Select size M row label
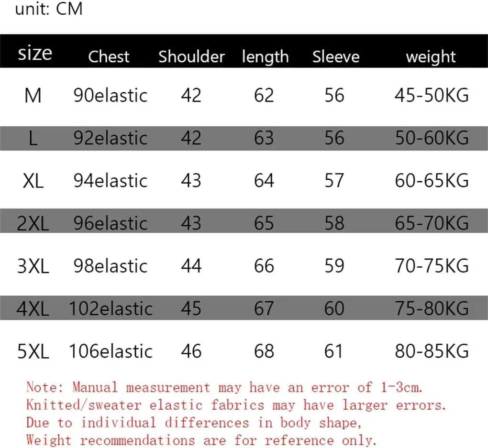Screen dimensions: 488x448 [x=33, y=95]
